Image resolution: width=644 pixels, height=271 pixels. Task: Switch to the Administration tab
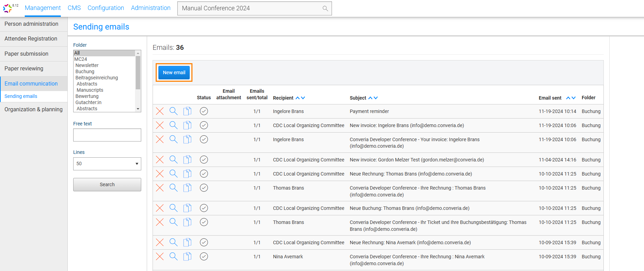[151, 8]
